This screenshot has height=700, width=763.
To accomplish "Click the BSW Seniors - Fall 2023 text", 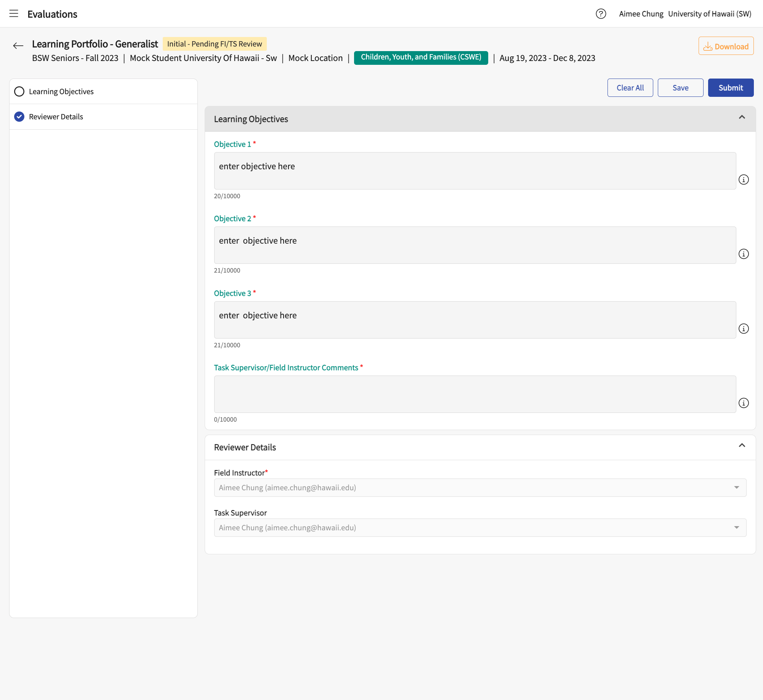I will 75,58.
